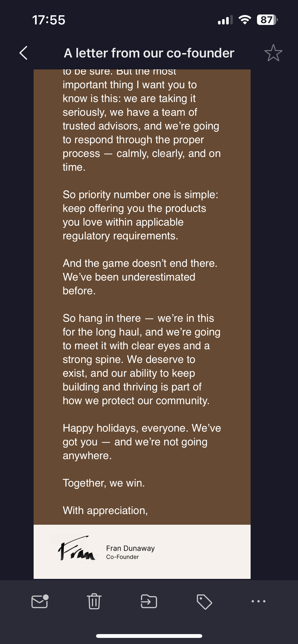Mark the email as unread
298x644 pixels.
pyautogui.click(x=40, y=602)
